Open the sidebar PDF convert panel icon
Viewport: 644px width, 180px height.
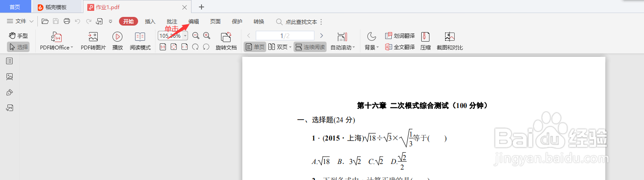(x=10, y=108)
